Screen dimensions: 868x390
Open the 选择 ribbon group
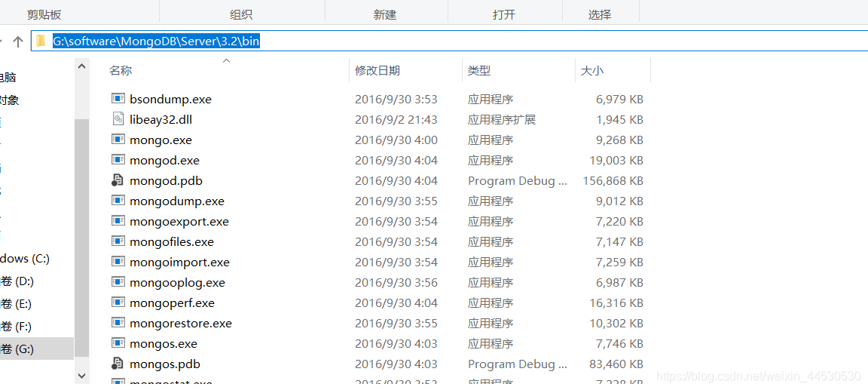point(600,15)
